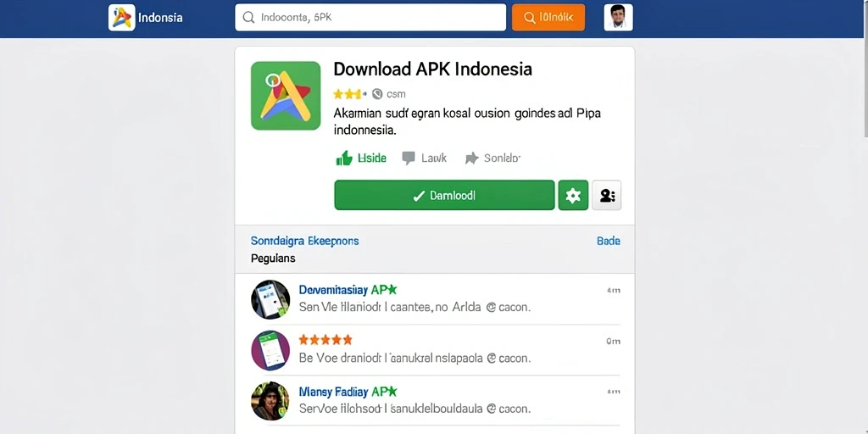
Task: Click the green star after Devamnasiiay AP
Action: pyautogui.click(x=392, y=290)
